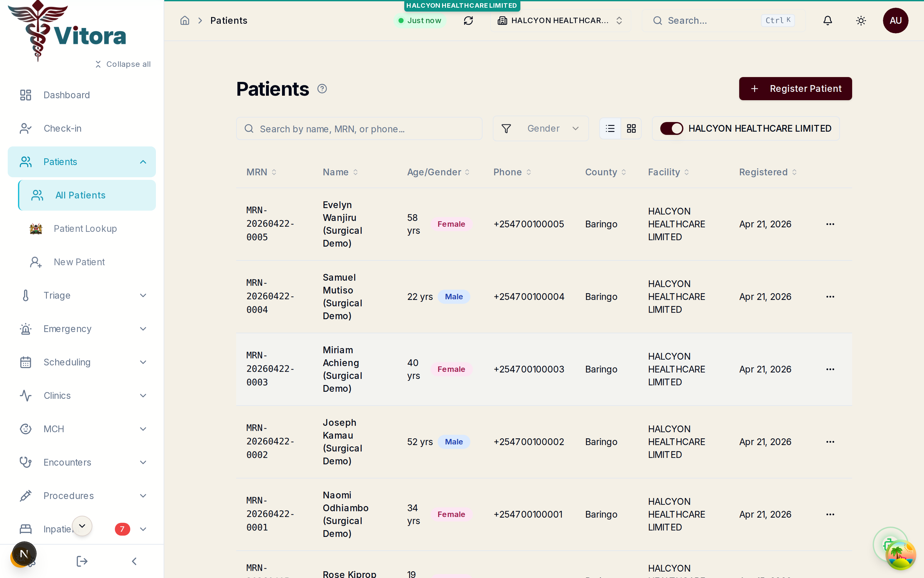
Task: Click phone +254700100003
Action: [529, 369]
